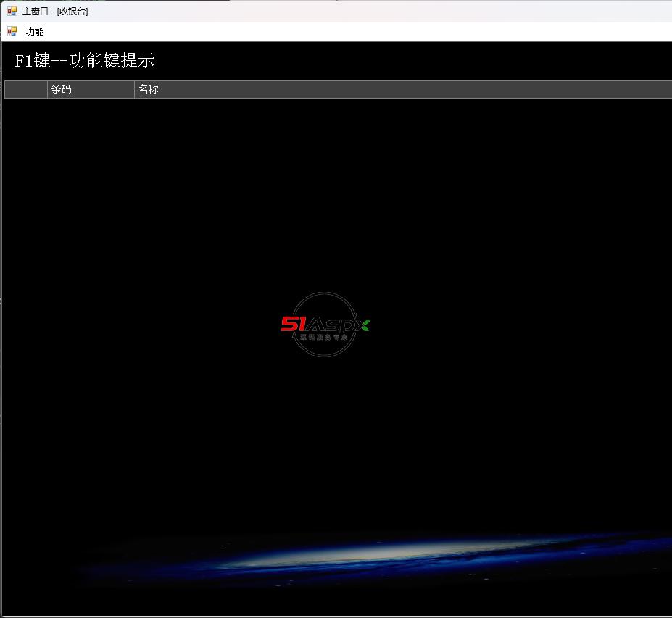
Task: Click the main window title bar icon
Action: click(x=12, y=11)
